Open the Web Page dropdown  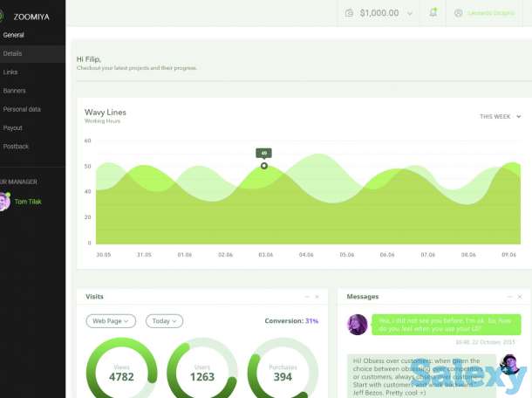tap(111, 321)
